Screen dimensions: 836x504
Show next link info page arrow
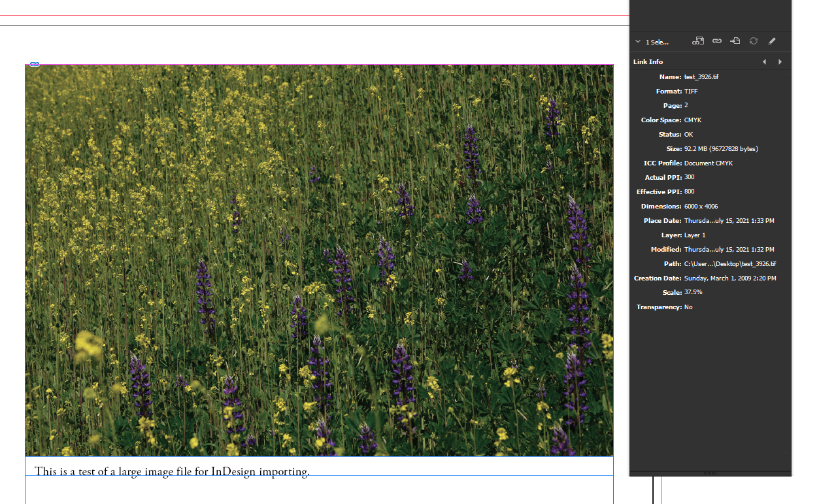click(780, 61)
